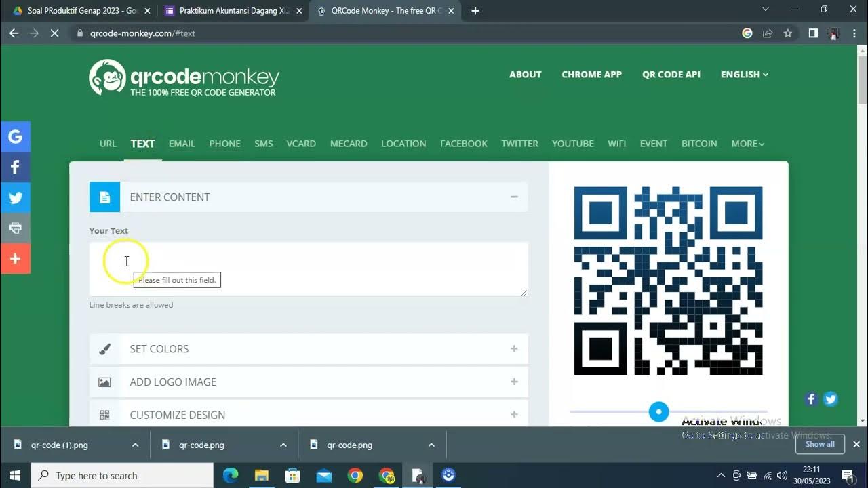Viewport: 868px width, 488px height.
Task: Open a new browser tab
Action: pyautogui.click(x=475, y=11)
